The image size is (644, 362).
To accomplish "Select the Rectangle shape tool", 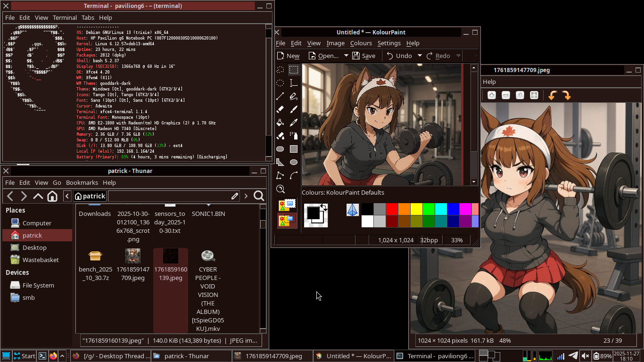I will [293, 149].
